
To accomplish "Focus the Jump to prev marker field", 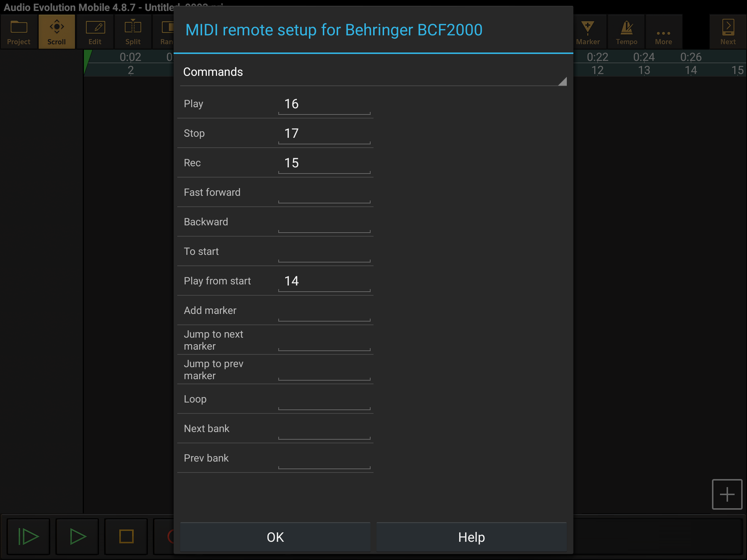I will click(324, 370).
